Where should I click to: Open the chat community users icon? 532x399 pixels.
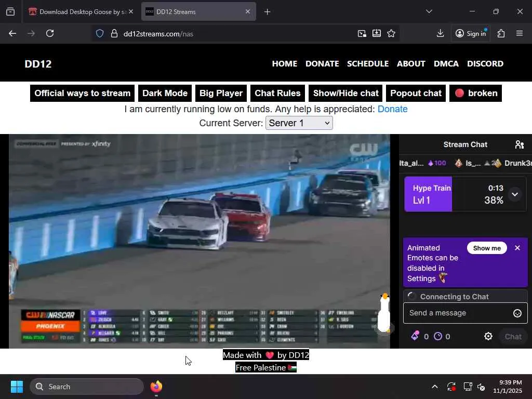pyautogui.click(x=520, y=144)
